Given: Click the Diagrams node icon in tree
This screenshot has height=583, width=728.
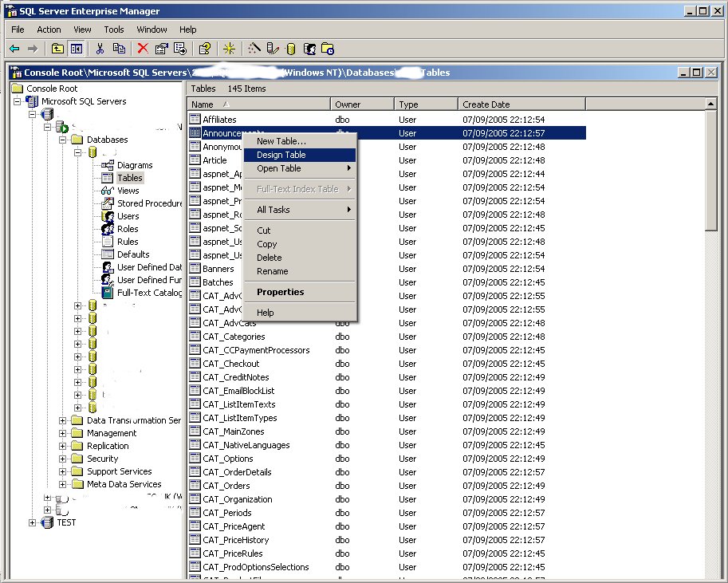Looking at the screenshot, I should (x=108, y=165).
